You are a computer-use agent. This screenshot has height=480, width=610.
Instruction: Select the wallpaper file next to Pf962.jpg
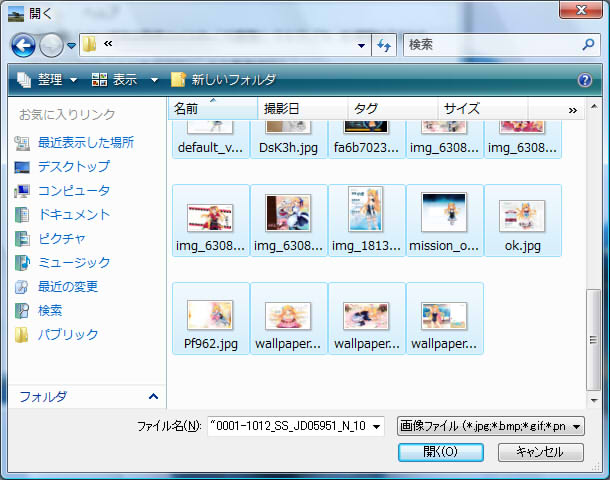pyautogui.click(x=288, y=319)
